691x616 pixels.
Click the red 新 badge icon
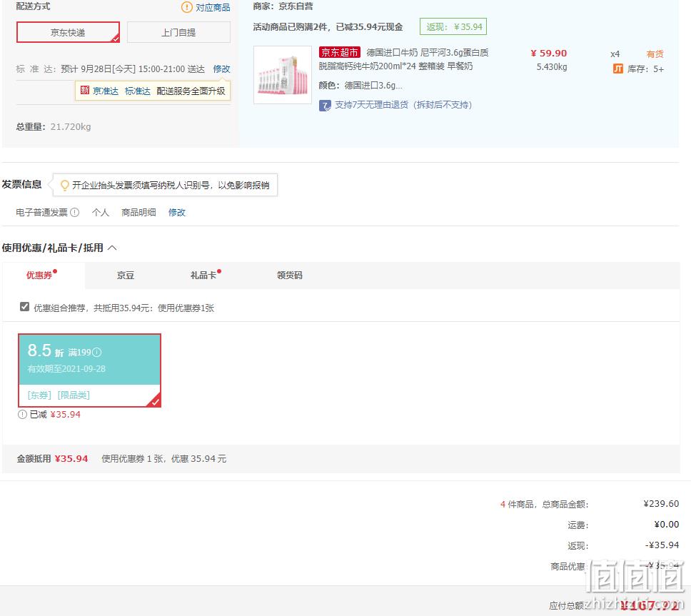(x=85, y=91)
